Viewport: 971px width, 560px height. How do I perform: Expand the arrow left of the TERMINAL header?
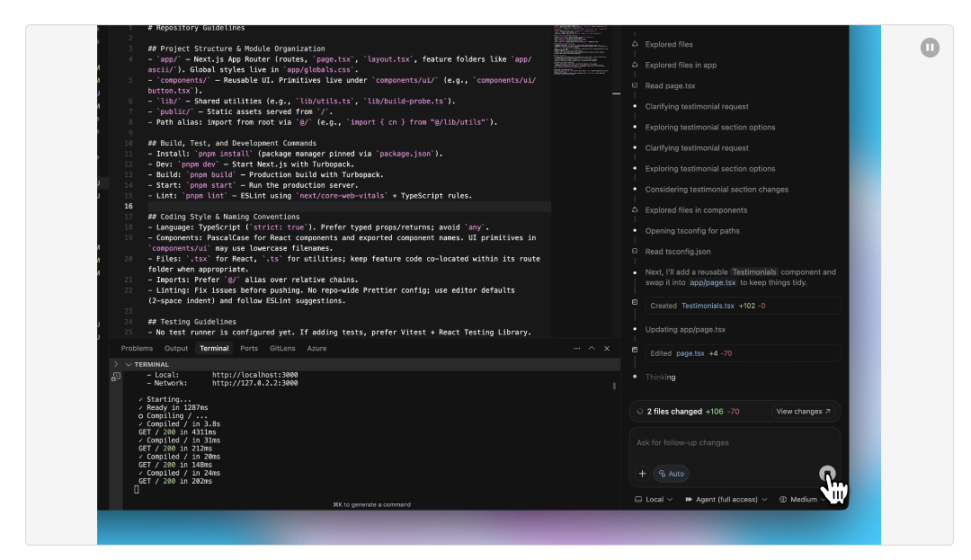(x=116, y=364)
